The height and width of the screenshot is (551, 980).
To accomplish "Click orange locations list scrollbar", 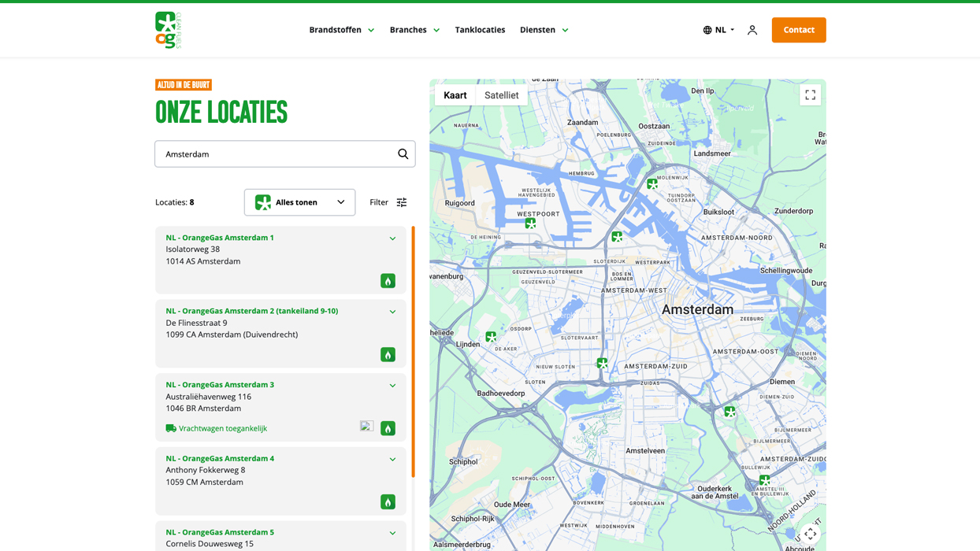I will pos(413,351).
